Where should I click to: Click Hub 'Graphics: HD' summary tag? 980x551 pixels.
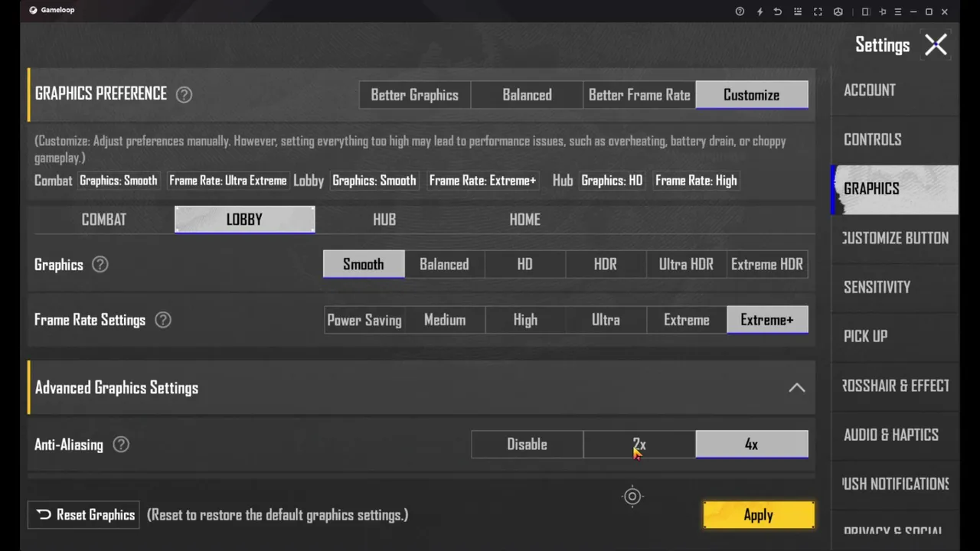coord(612,181)
